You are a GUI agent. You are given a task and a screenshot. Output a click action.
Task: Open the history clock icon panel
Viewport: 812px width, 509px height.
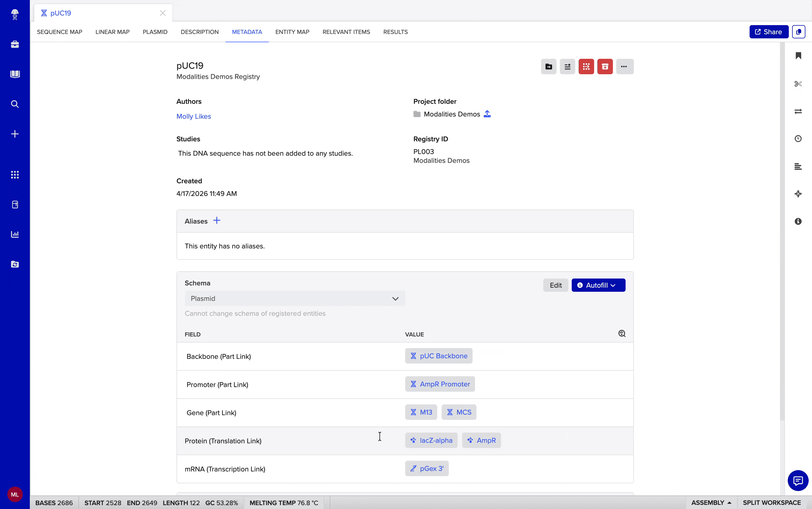(x=798, y=139)
